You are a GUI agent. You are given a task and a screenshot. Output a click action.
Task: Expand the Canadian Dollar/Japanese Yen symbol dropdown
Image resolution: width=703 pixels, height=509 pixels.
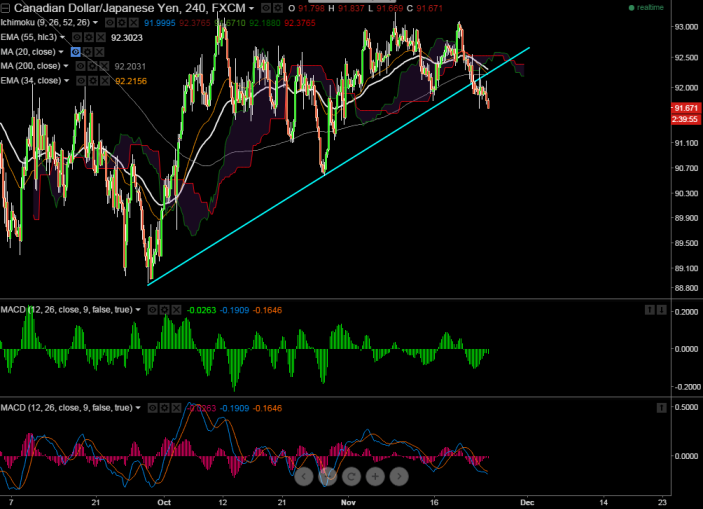(x=251, y=7)
